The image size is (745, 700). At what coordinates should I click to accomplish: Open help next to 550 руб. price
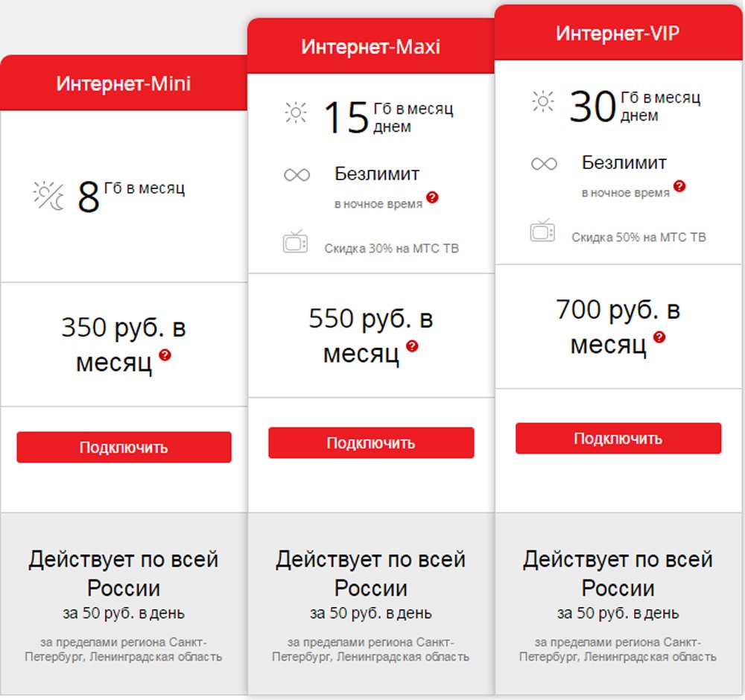click(x=412, y=346)
